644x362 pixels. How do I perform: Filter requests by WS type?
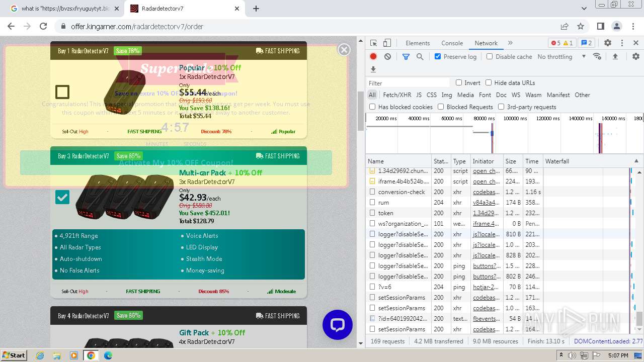(516, 95)
